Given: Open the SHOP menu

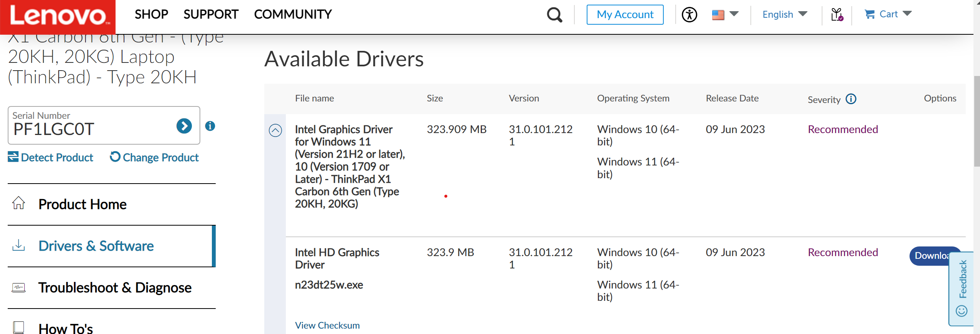Looking at the screenshot, I should (x=151, y=14).
